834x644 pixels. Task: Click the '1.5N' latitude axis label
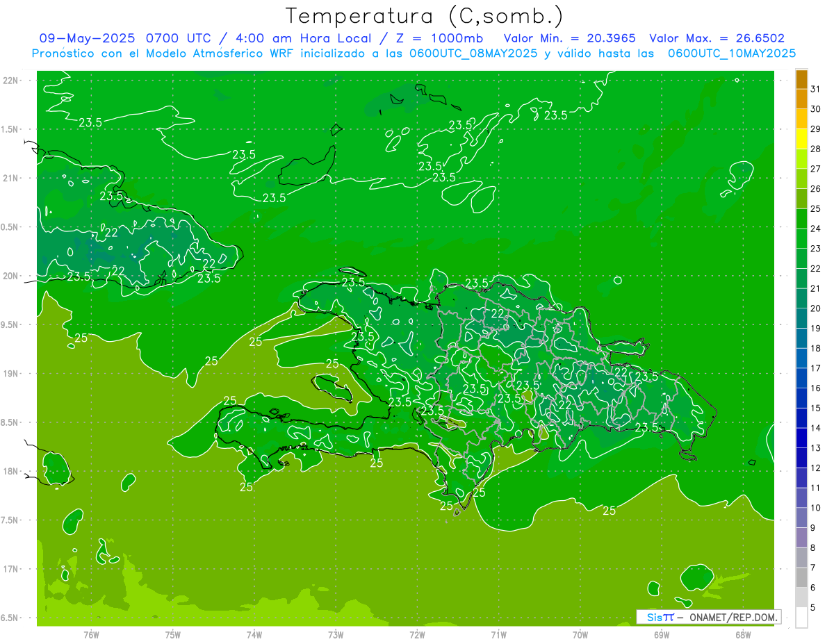coord(10,129)
